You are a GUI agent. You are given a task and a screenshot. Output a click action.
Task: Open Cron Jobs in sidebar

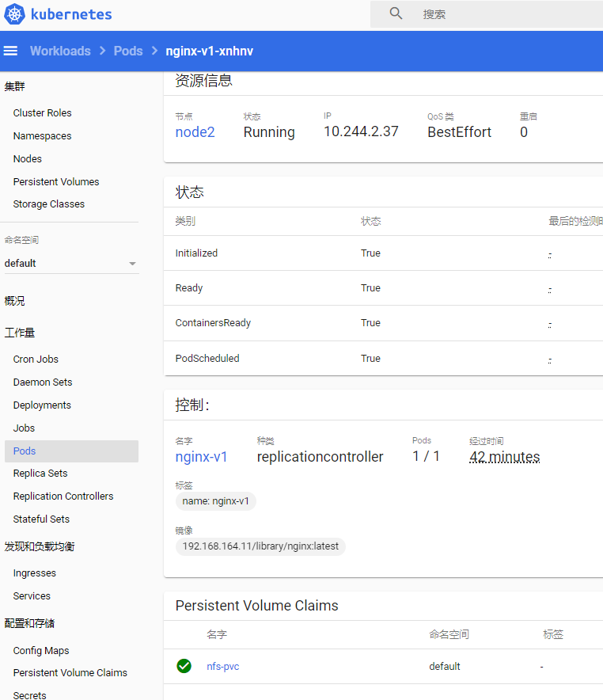coord(36,360)
